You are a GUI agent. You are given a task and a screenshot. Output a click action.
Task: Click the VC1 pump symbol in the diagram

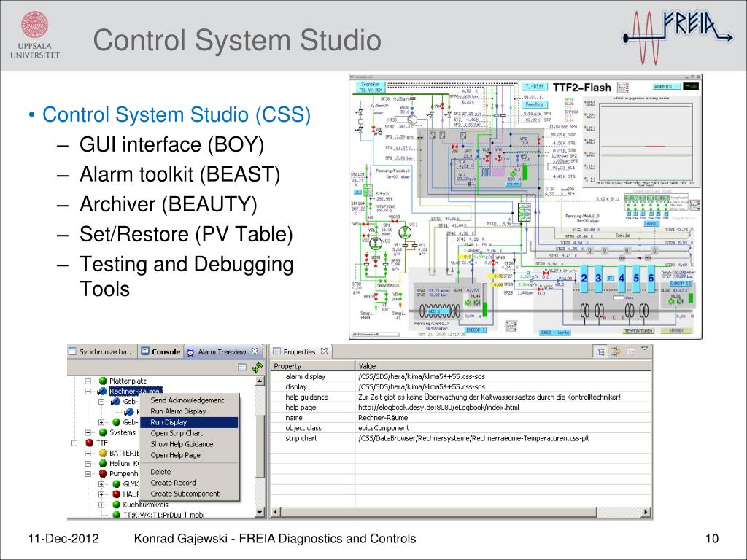click(406, 233)
